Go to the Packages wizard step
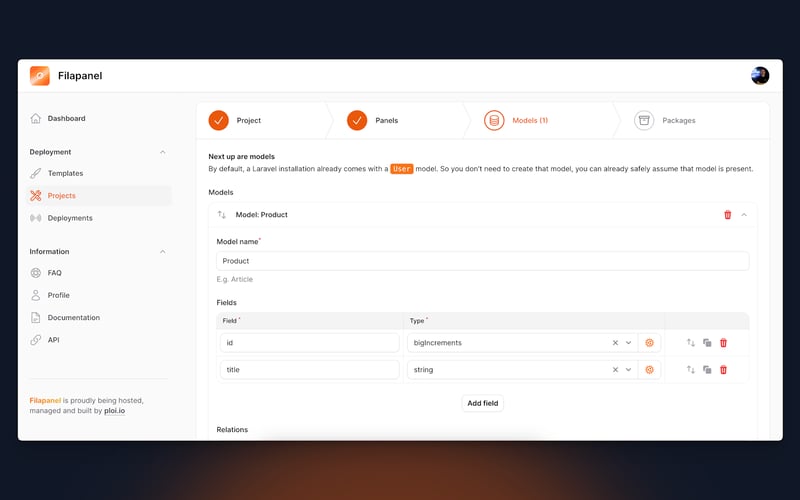The height and width of the screenshot is (500, 800). pos(679,120)
